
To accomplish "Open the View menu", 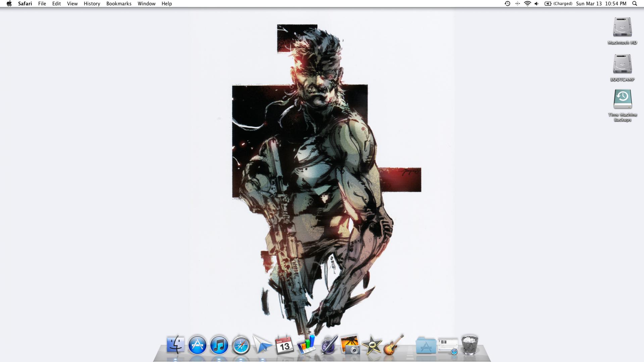I will click(x=72, y=4).
